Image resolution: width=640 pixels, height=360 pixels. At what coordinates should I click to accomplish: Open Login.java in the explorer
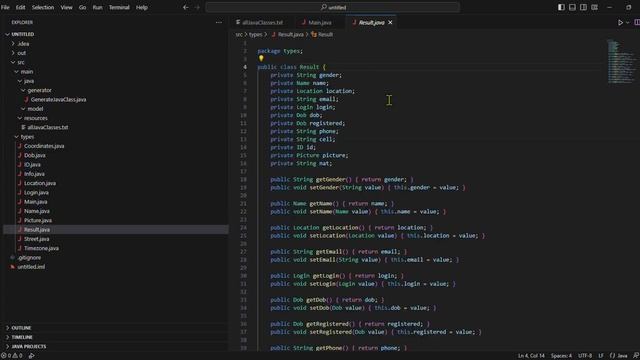(36, 192)
